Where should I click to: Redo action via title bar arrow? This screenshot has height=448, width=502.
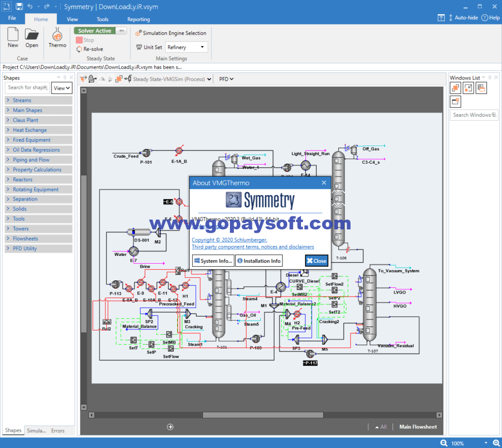click(47, 6)
